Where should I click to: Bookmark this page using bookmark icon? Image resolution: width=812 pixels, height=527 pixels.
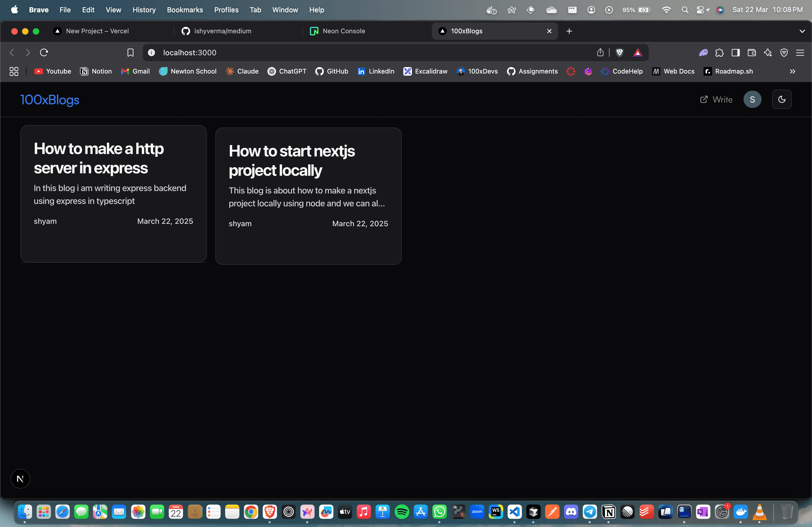130,53
